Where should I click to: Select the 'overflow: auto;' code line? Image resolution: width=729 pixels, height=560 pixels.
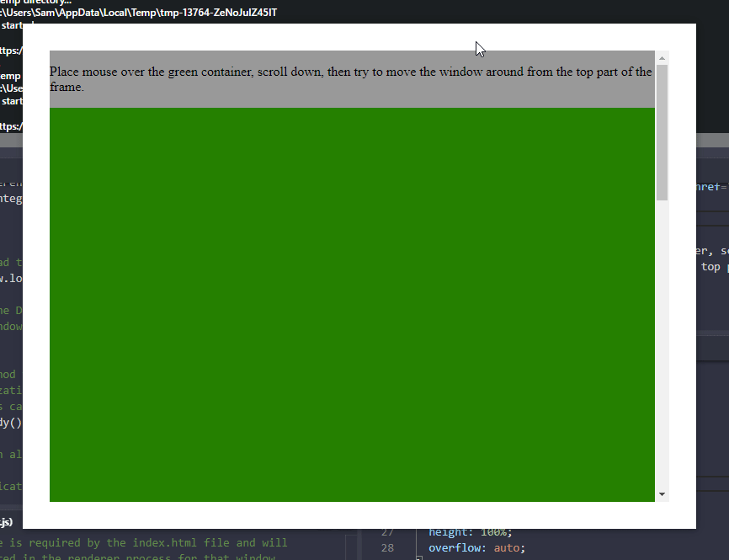476,547
